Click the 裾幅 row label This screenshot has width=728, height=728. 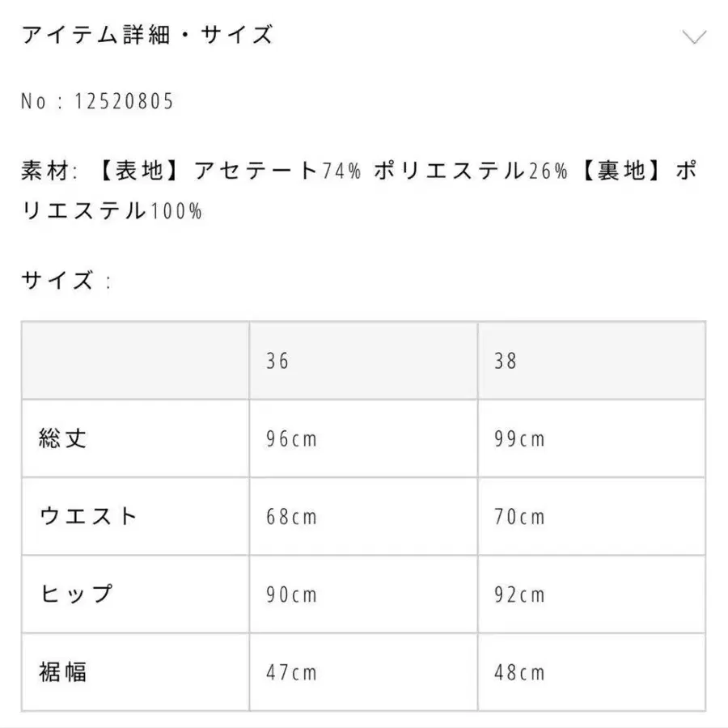(x=63, y=671)
